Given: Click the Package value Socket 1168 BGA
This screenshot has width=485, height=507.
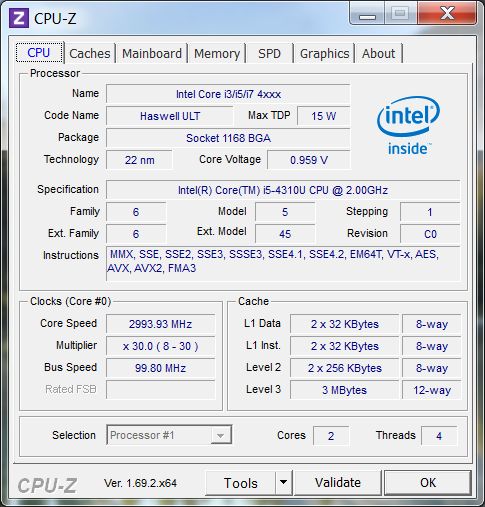Looking at the screenshot, I should [228, 138].
